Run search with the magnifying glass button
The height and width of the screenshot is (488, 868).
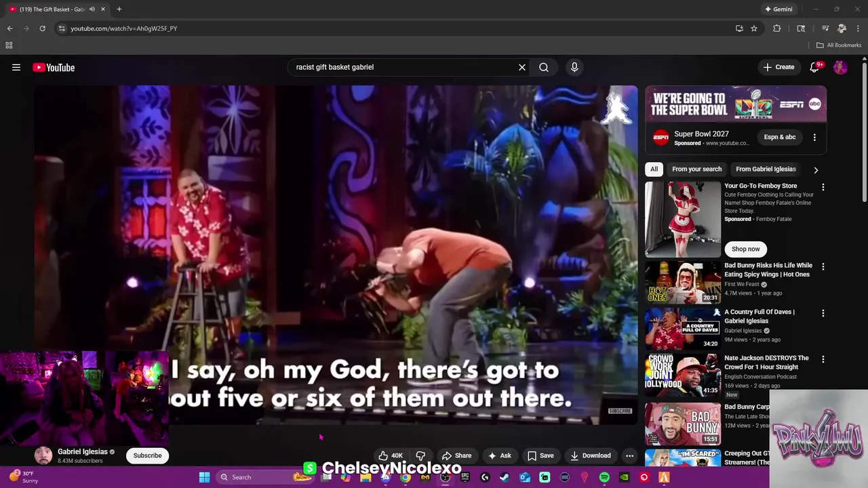coord(544,67)
